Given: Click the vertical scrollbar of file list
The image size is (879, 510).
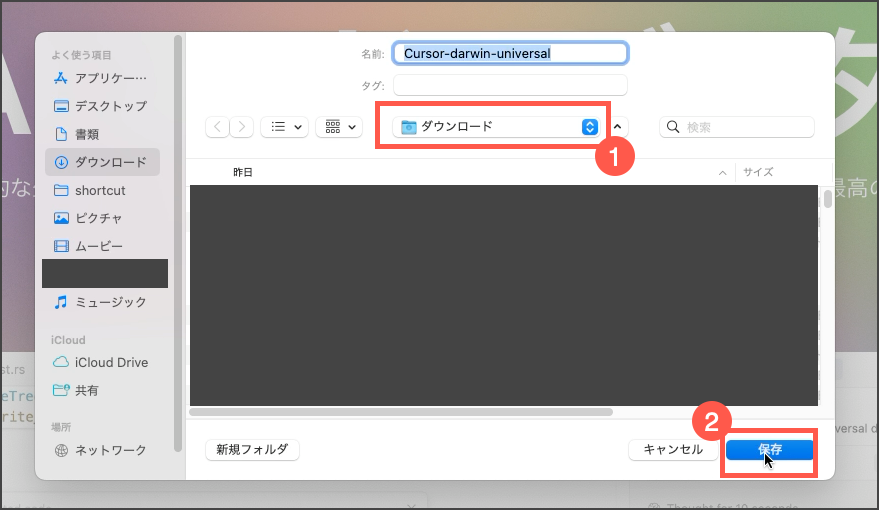Looking at the screenshot, I should pyautogui.click(x=828, y=198).
